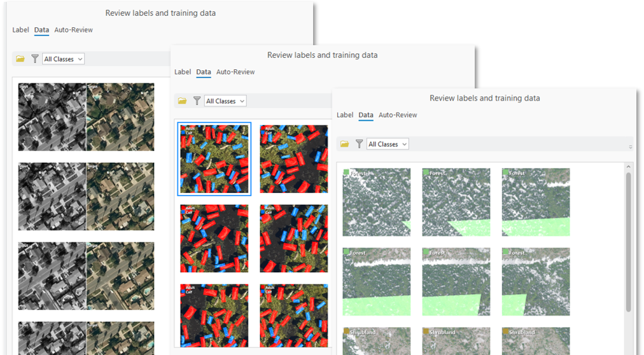The height and width of the screenshot is (355, 644).
Task: Select third Forest thumbnail in top row
Action: 536,202
